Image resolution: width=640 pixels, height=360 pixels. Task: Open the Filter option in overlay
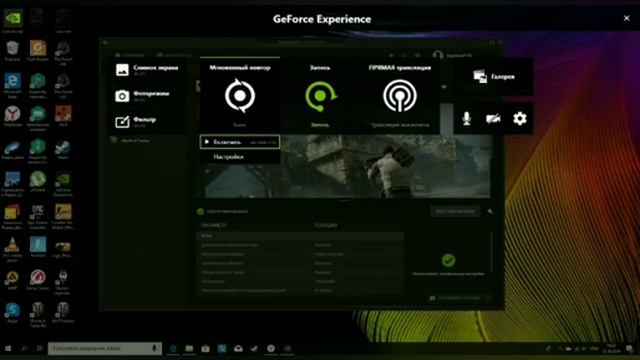click(x=136, y=121)
